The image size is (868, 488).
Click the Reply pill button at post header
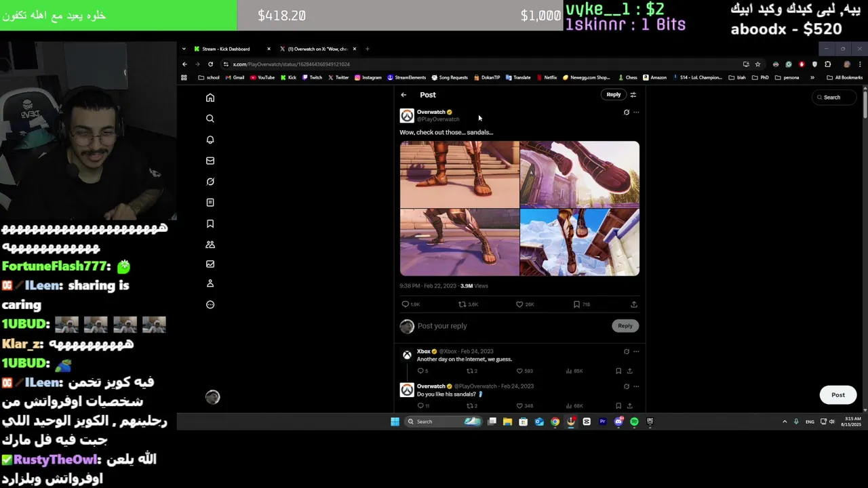pyautogui.click(x=613, y=95)
